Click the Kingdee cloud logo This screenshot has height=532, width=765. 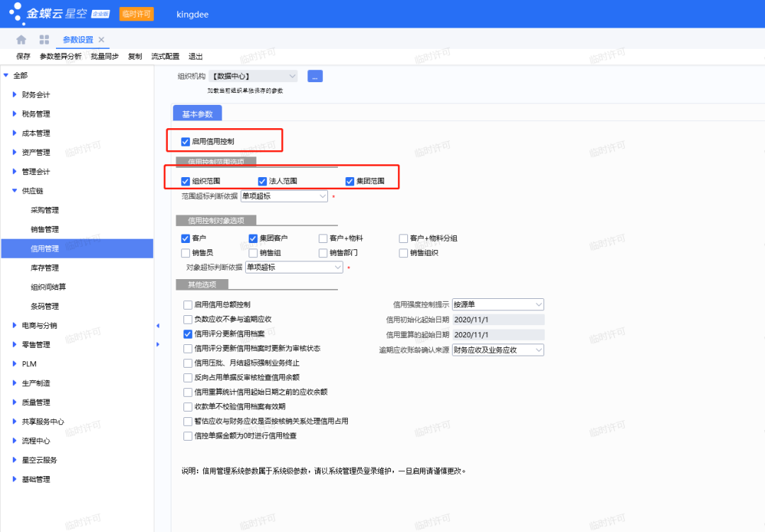[59, 13]
